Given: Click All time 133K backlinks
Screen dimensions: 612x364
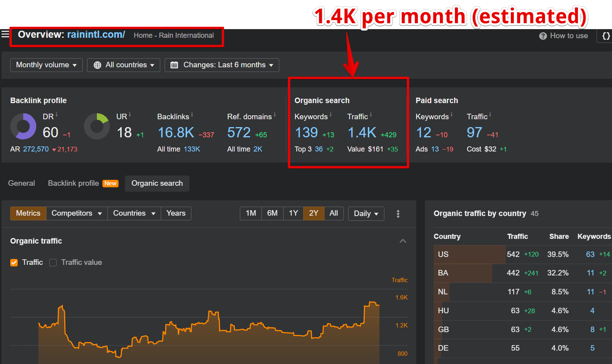Looking at the screenshot, I should pos(192,149).
